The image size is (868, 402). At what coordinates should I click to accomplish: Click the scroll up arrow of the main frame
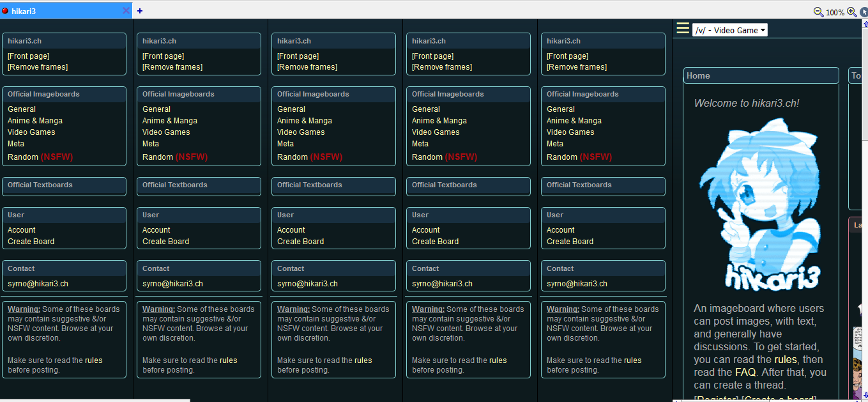pyautogui.click(x=865, y=24)
